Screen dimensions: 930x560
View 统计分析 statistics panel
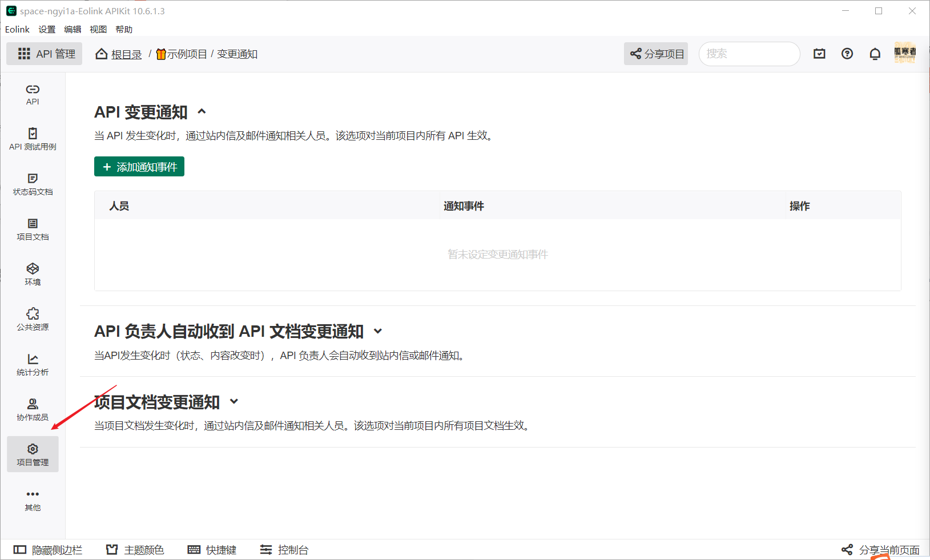(33, 364)
